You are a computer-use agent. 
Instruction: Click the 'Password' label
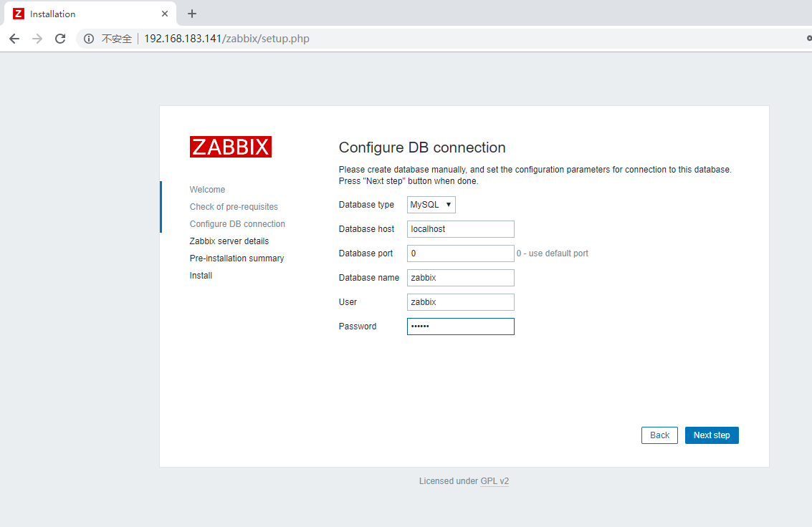pyautogui.click(x=358, y=327)
